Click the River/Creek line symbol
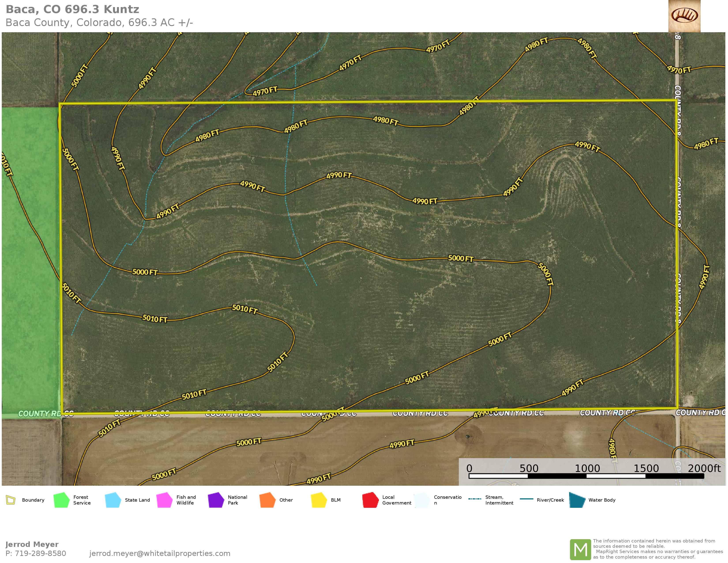 click(526, 499)
